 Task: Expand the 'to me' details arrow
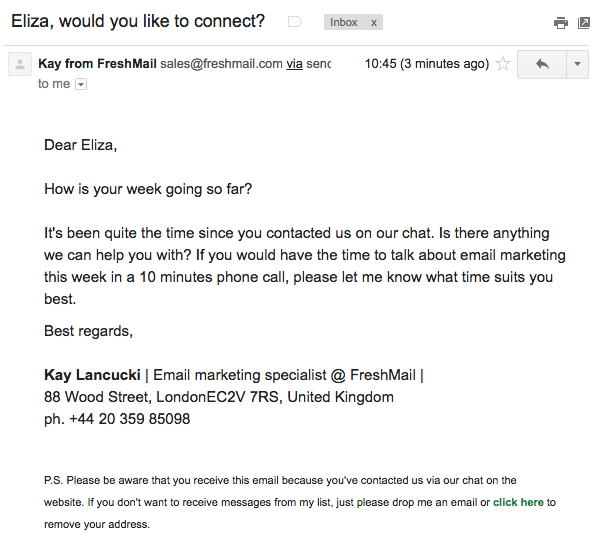pos(81,84)
